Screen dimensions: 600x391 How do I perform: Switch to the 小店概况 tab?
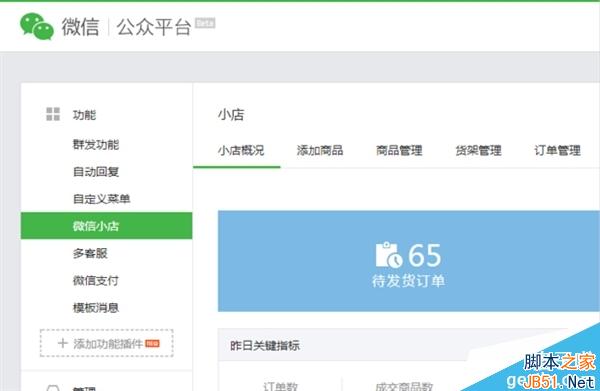241,150
